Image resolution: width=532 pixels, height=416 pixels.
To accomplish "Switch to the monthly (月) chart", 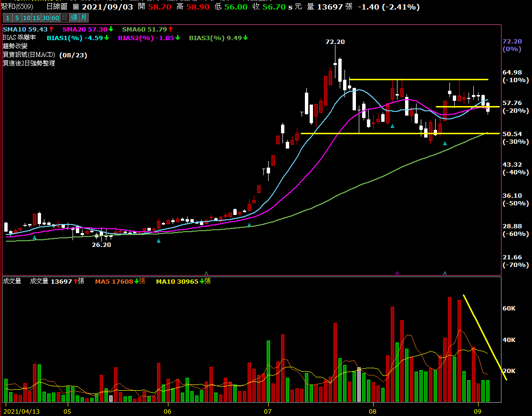I will pyautogui.click(x=83, y=18).
